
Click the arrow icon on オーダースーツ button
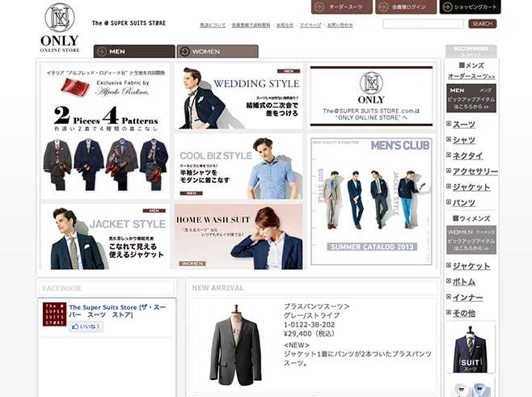tap(319, 6)
